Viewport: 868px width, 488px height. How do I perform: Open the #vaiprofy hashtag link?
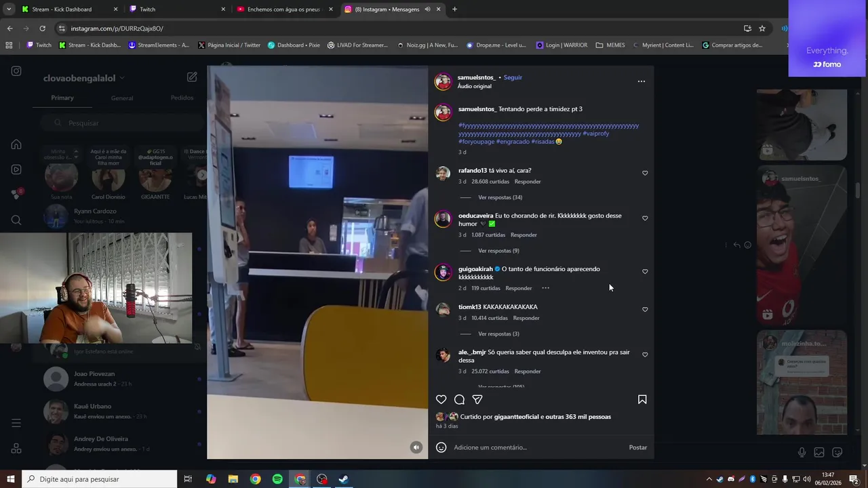[595, 134]
